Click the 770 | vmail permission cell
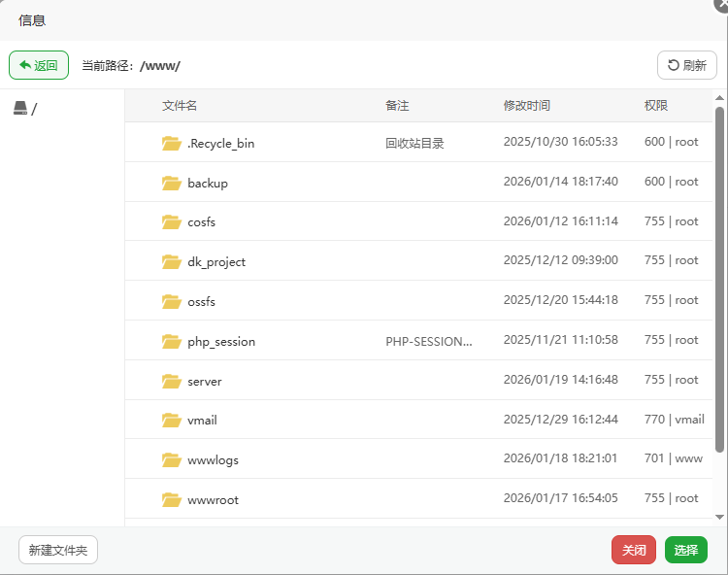Image resolution: width=728 pixels, height=575 pixels. (675, 420)
